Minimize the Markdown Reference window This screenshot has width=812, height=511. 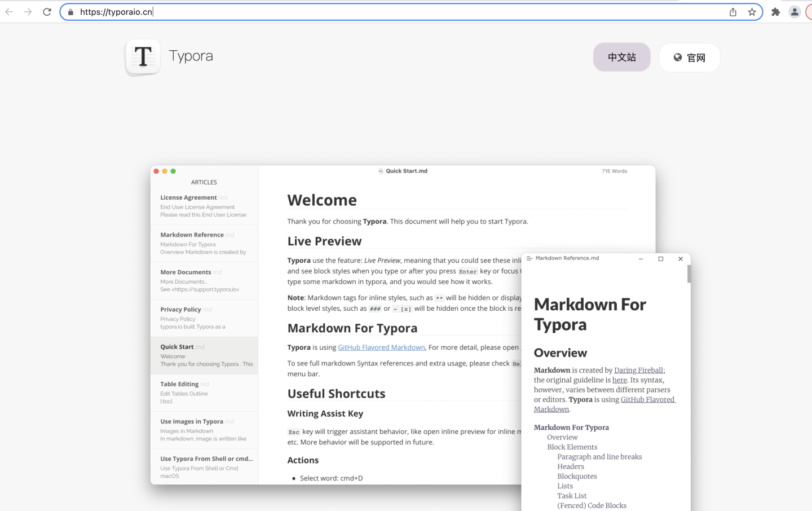click(x=641, y=259)
